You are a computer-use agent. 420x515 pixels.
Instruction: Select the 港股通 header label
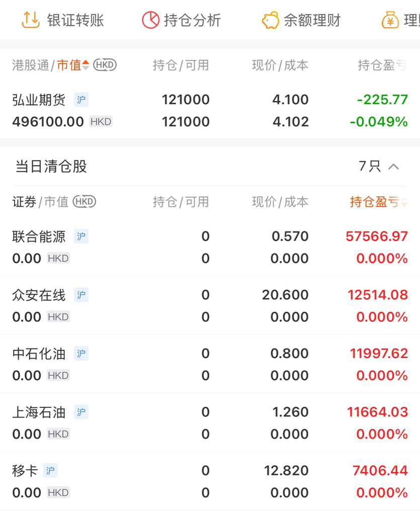[x=31, y=65]
